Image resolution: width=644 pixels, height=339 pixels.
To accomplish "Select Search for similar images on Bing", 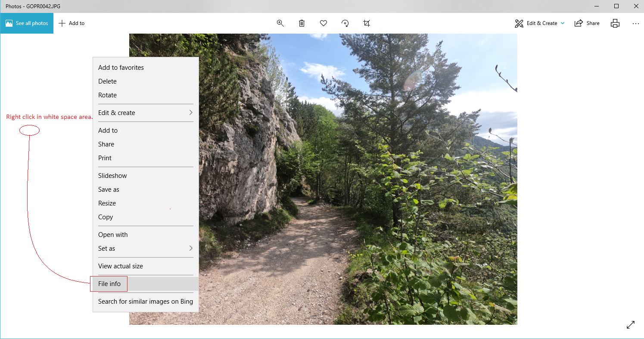I will click(146, 302).
